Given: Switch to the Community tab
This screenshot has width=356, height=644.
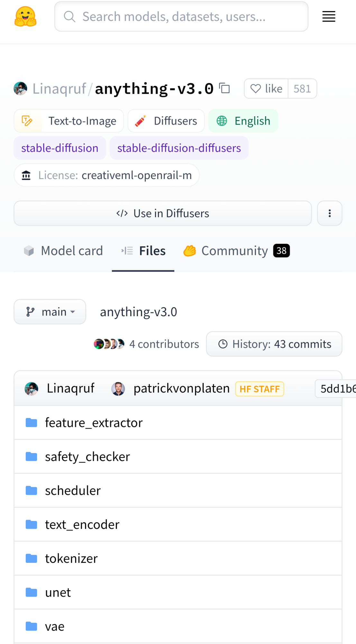Looking at the screenshot, I should [236, 251].
